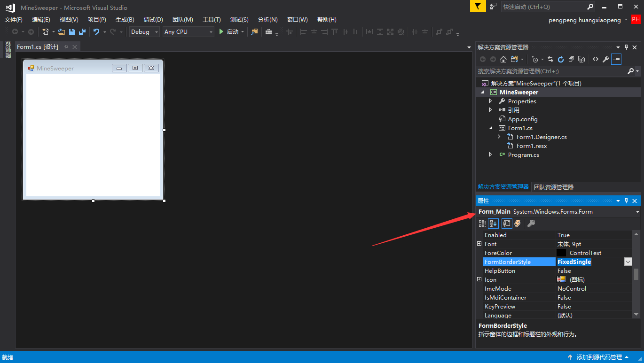Click the toolbox briefcase icon in toolbar
The height and width of the screenshot is (363, 644).
(x=268, y=32)
